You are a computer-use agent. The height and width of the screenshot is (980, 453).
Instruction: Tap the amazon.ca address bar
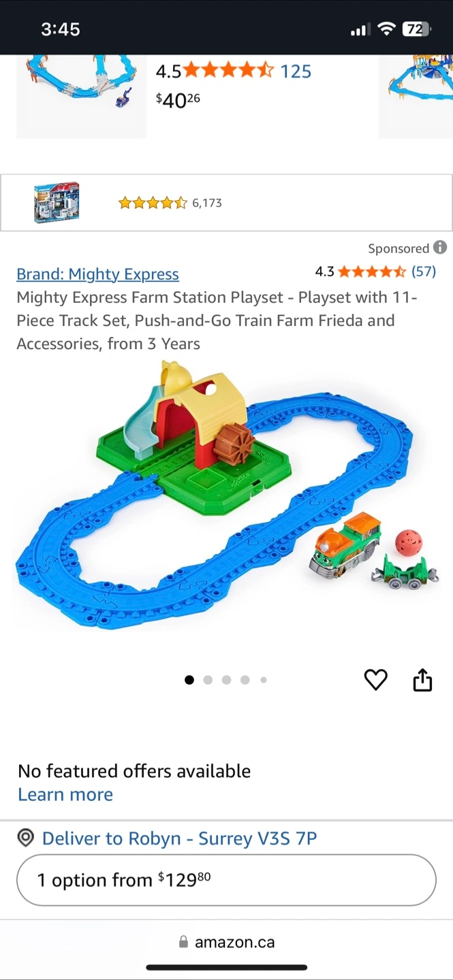click(226, 942)
